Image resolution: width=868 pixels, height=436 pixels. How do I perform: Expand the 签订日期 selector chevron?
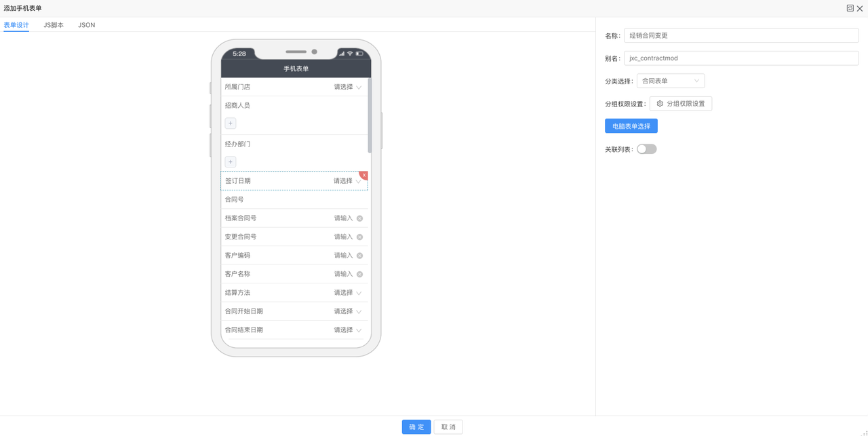359,182
